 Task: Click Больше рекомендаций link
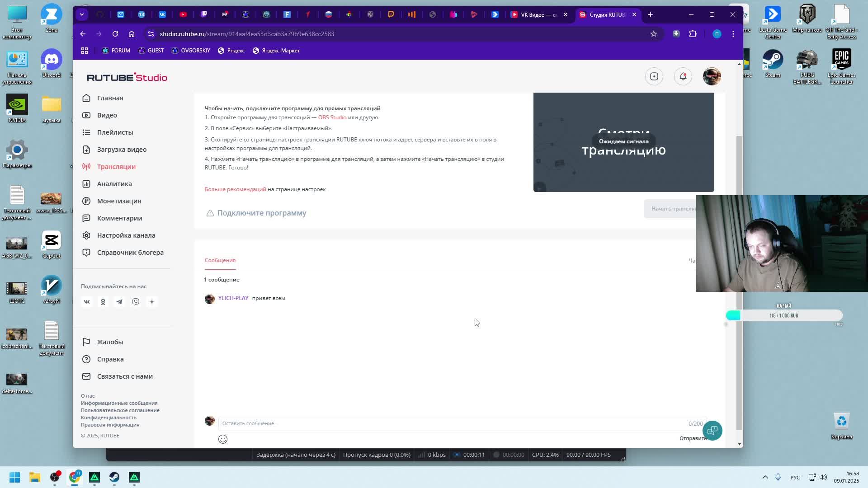click(235, 189)
